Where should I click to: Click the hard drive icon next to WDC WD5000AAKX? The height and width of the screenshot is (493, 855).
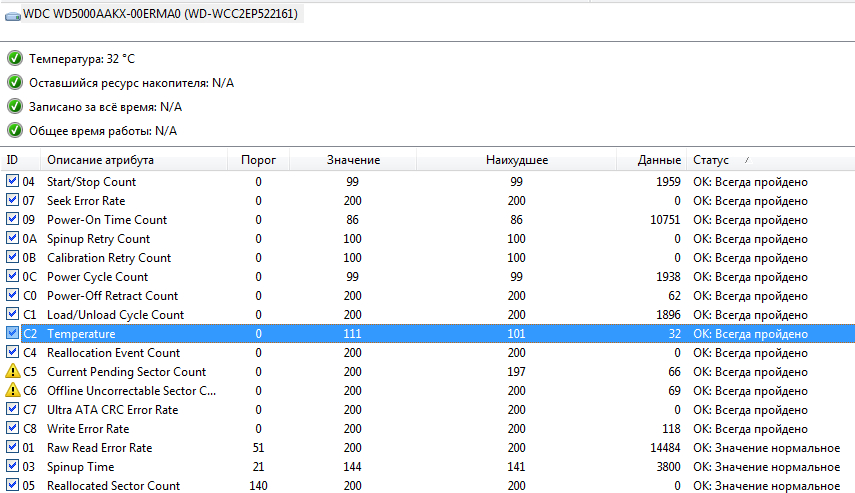(x=13, y=16)
